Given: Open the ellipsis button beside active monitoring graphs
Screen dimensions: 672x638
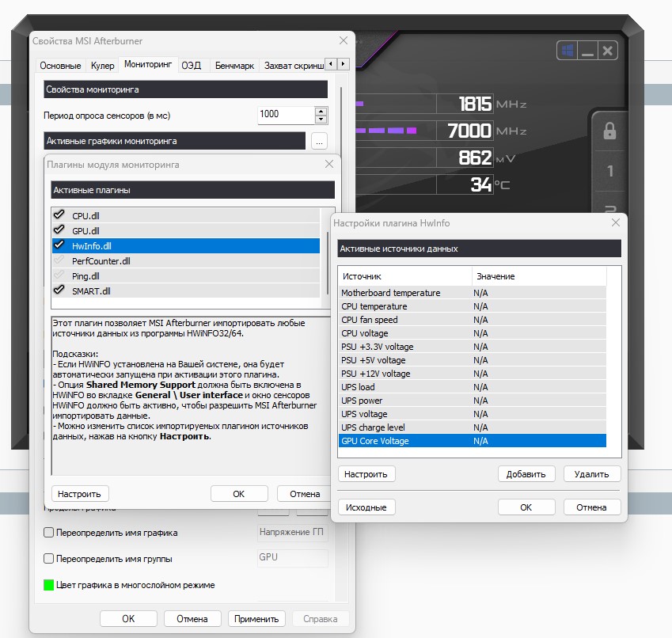Looking at the screenshot, I should (x=319, y=141).
